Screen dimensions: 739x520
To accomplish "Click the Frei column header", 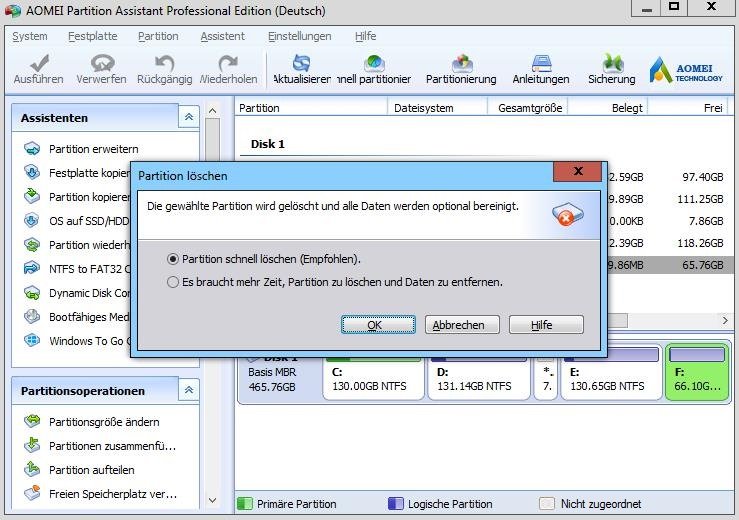I will 688,108.
